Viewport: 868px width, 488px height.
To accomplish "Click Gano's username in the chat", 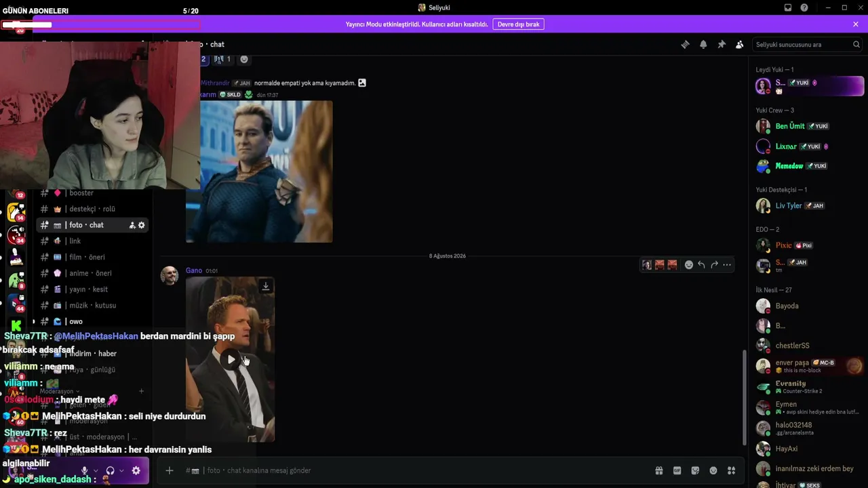I will [194, 270].
